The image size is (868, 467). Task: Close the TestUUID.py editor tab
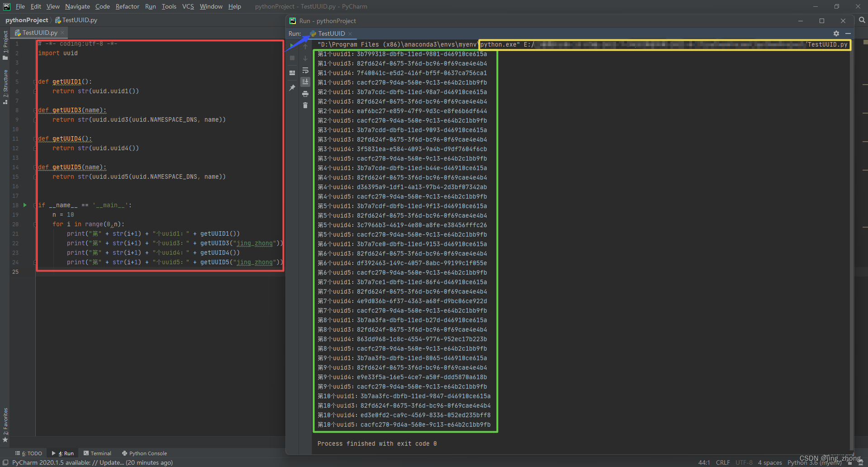coord(62,33)
